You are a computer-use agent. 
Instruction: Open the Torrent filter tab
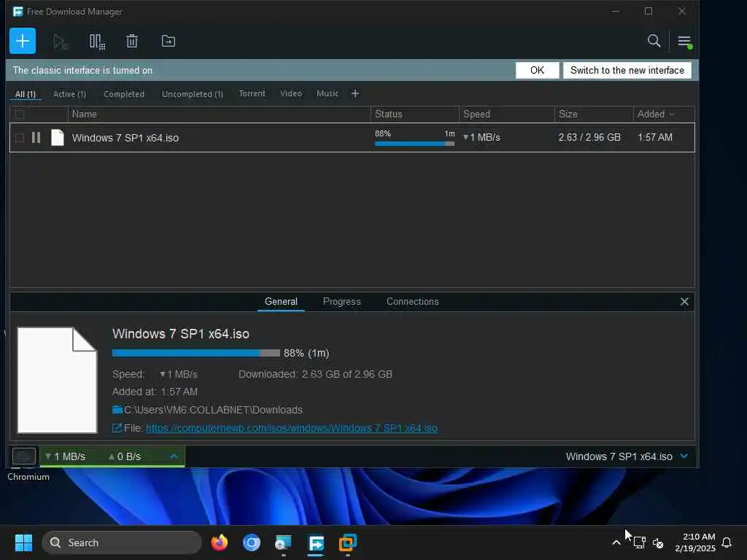[x=252, y=93]
